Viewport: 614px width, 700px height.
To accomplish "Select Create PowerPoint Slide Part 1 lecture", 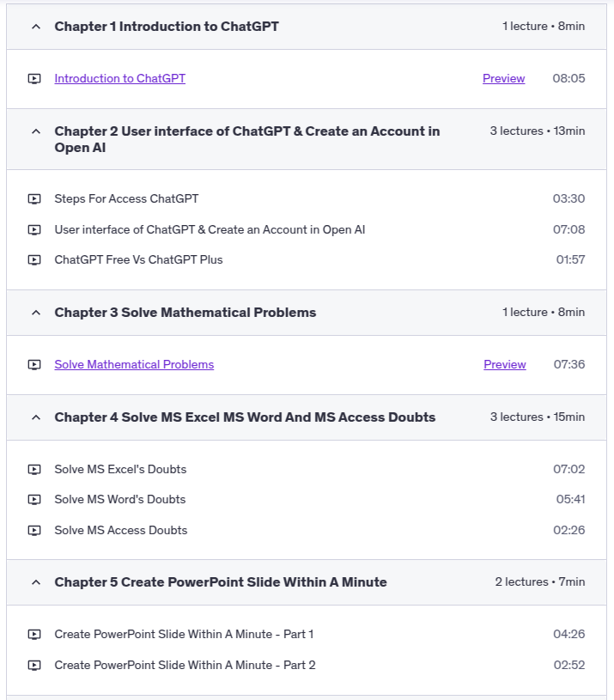I will tap(184, 635).
